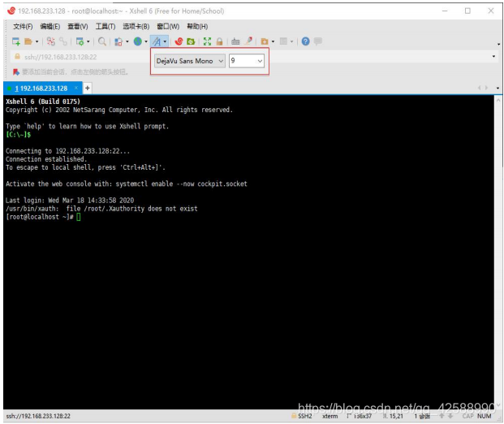The width and height of the screenshot is (504, 424).
Task: Click the tab scroll right arrow
Action: [487, 88]
